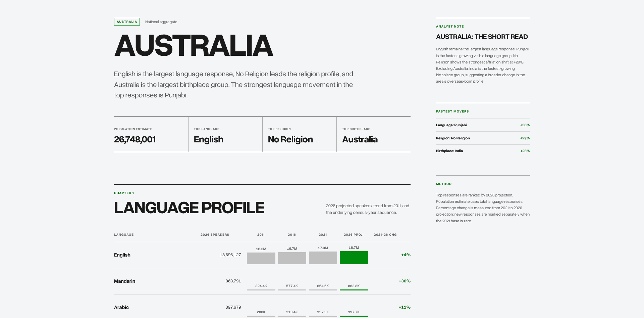
Task: Click the +28% value for India
Action: pyautogui.click(x=525, y=151)
